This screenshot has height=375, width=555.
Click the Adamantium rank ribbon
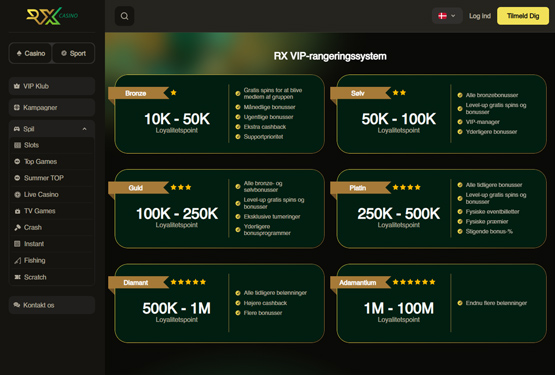(360, 282)
